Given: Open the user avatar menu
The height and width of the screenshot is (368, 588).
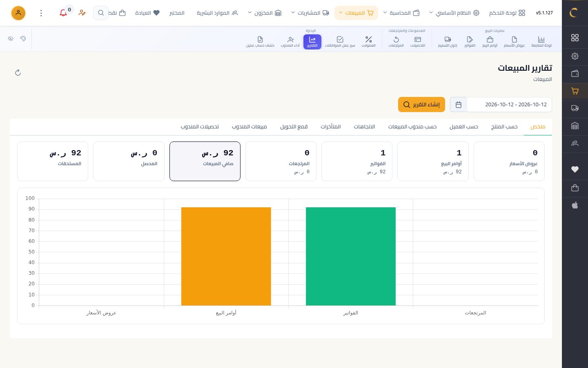Looking at the screenshot, I should 18,13.
